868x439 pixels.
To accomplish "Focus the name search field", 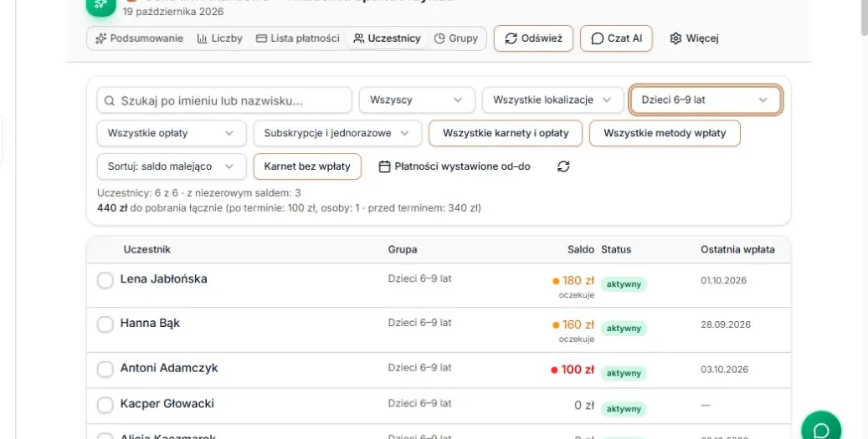I will pos(225,100).
